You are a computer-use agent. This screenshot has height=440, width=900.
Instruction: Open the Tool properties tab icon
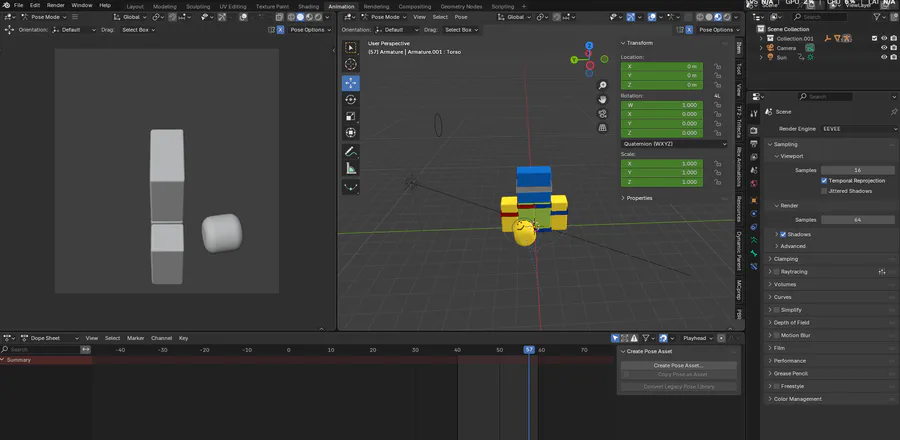pyautogui.click(x=754, y=112)
